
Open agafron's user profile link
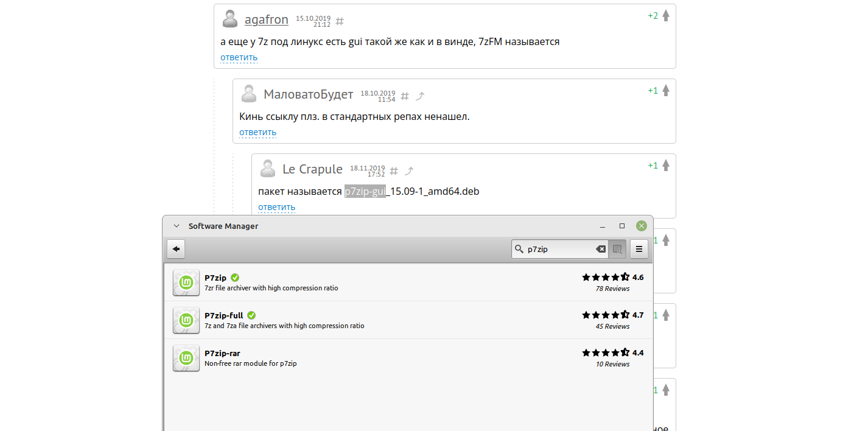point(267,19)
